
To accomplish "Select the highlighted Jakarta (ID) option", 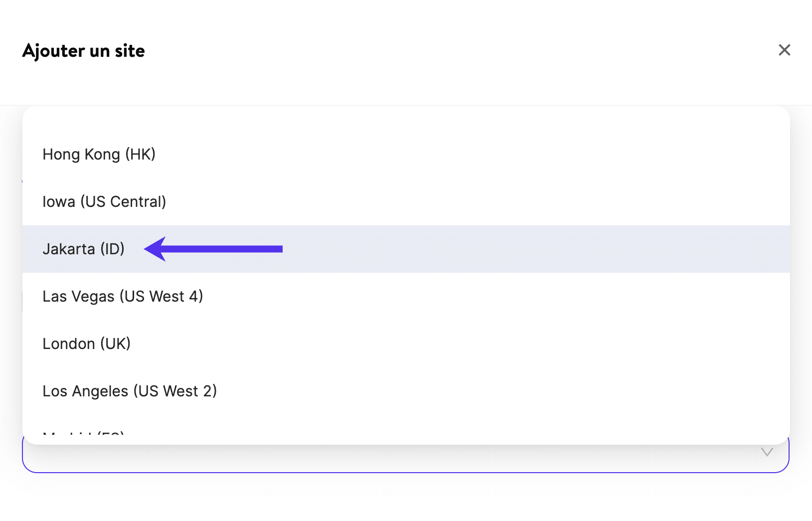I will [x=84, y=249].
